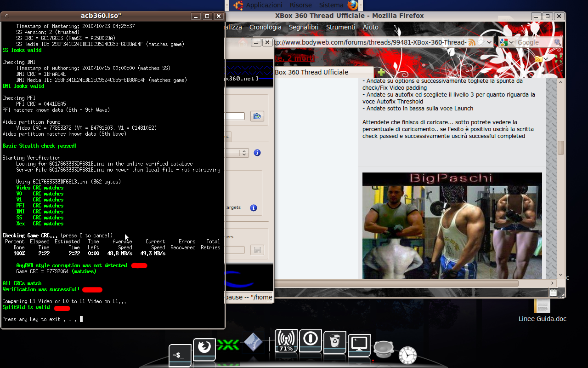Screen dimensions: 588x368
Task: Open the trash bin in the dock
Action: tap(335, 343)
